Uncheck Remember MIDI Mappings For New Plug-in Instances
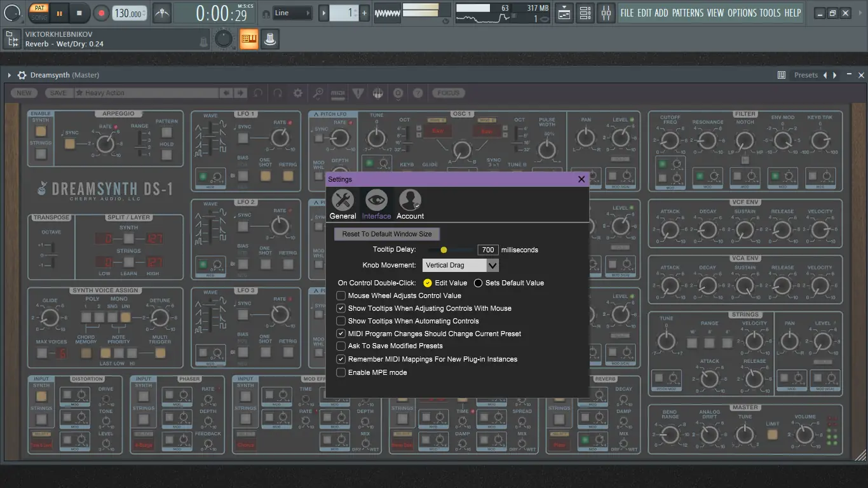The width and height of the screenshot is (868, 488). 341,359
